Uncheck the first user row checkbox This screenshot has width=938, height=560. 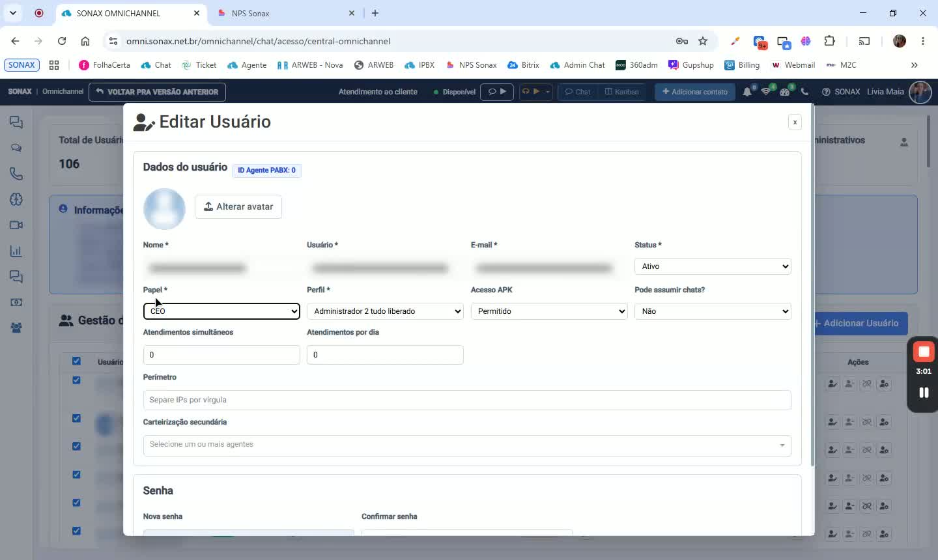click(x=76, y=380)
